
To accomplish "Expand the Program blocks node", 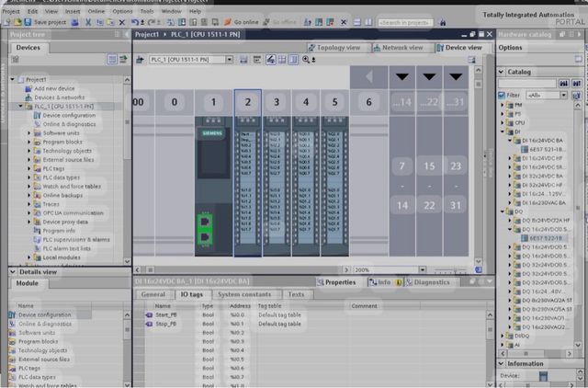I will [28, 143].
